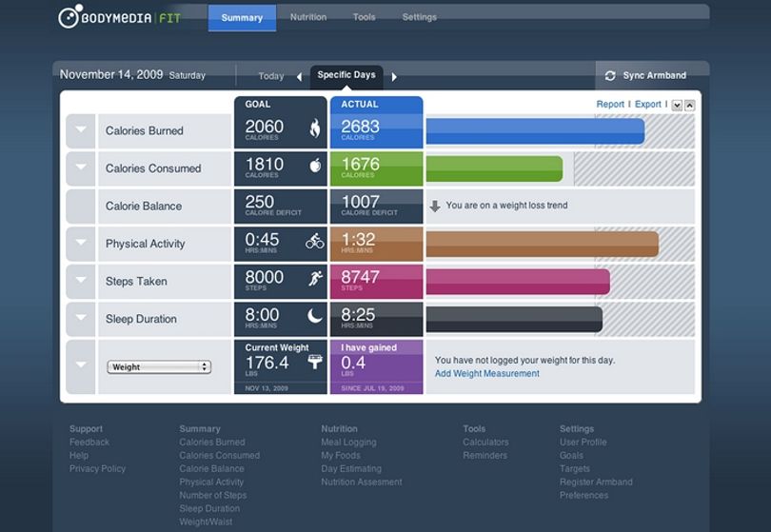771x532 pixels.
Task: Go to next day with right arrow
Action: pos(394,77)
